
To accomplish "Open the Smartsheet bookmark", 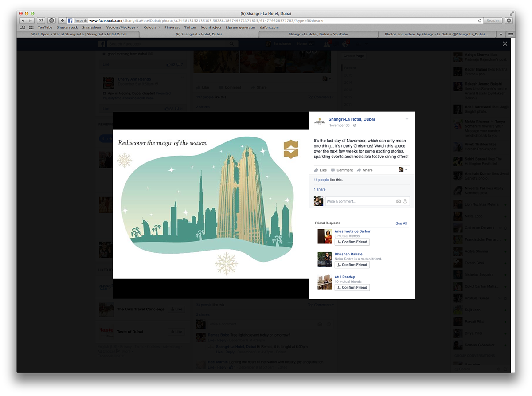I will tap(92, 27).
